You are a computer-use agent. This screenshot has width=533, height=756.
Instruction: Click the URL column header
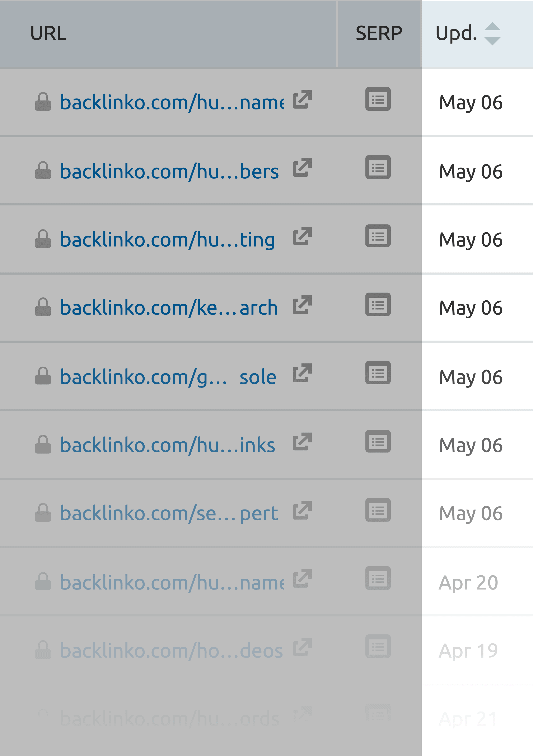tap(48, 34)
